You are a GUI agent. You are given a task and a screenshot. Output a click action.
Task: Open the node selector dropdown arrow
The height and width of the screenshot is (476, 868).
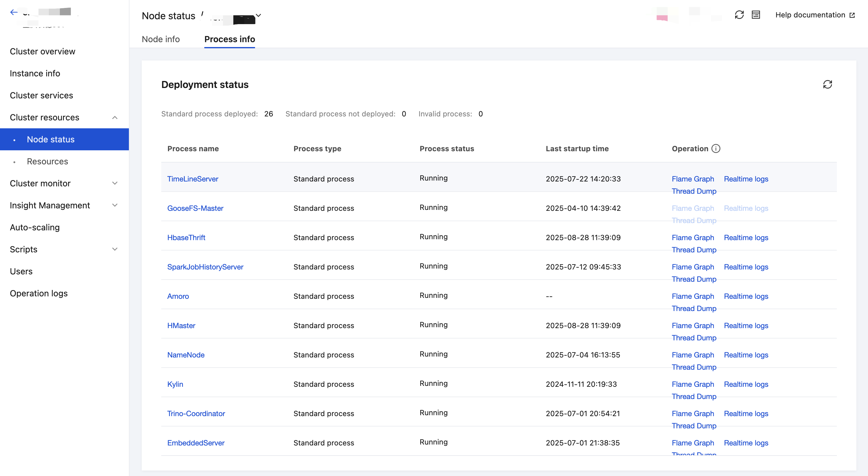[x=258, y=16]
